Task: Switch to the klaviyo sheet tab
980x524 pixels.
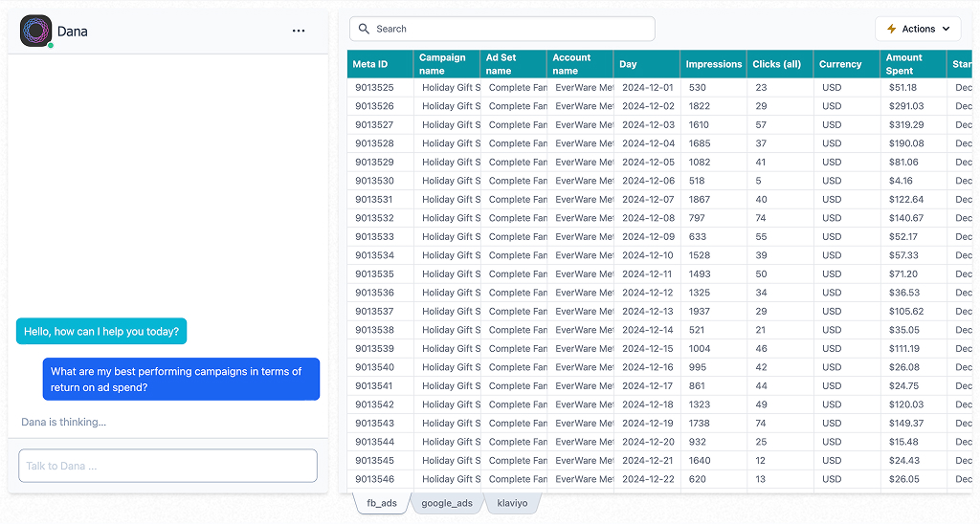Action: point(513,503)
